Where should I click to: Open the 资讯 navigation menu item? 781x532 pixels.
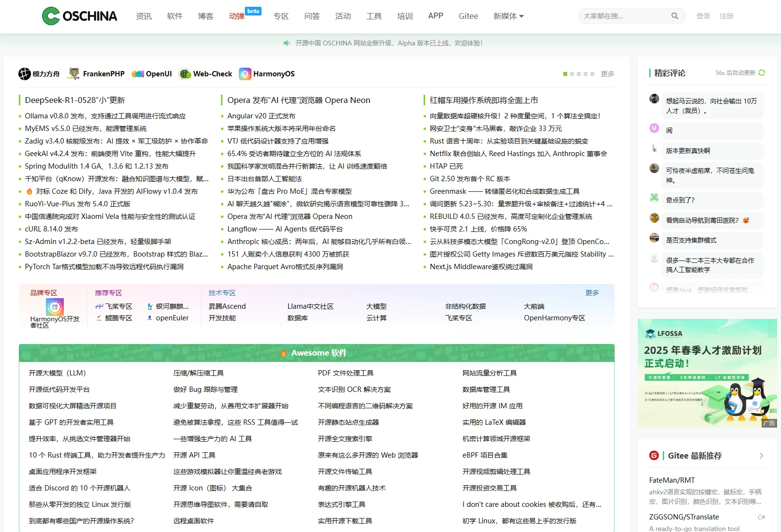(143, 16)
